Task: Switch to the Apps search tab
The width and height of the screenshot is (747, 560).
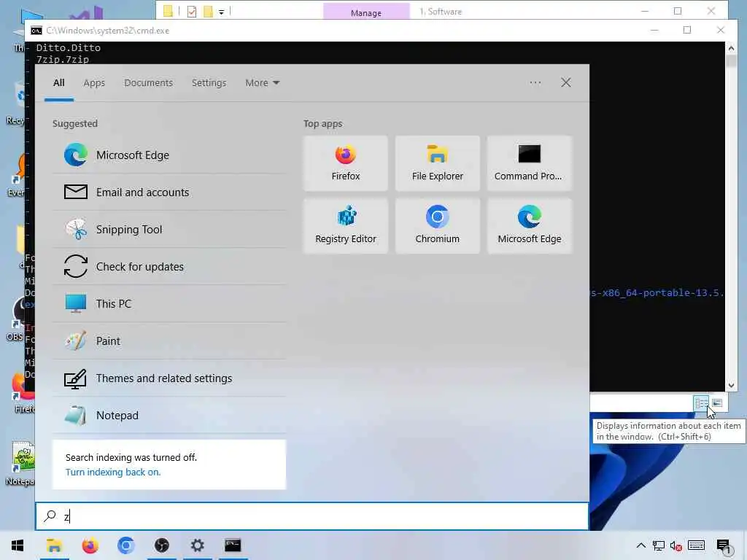Action: pyautogui.click(x=94, y=83)
